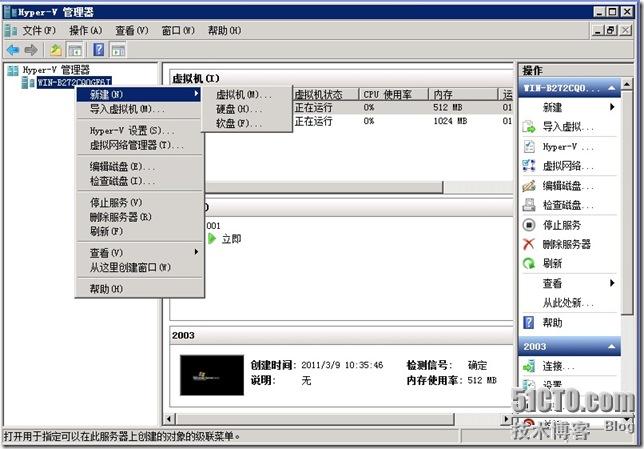Expand 新建(N) submenu in context menu

tap(140, 95)
